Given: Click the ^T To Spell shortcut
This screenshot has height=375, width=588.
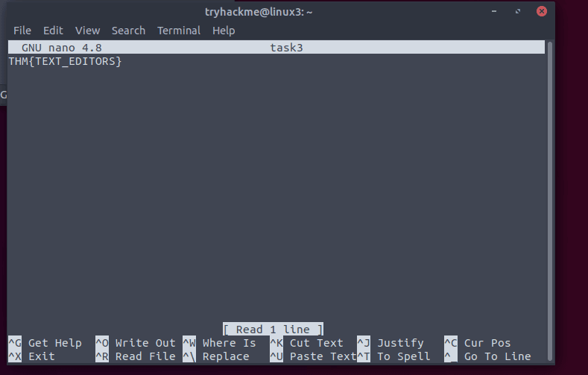Looking at the screenshot, I should (x=393, y=356).
